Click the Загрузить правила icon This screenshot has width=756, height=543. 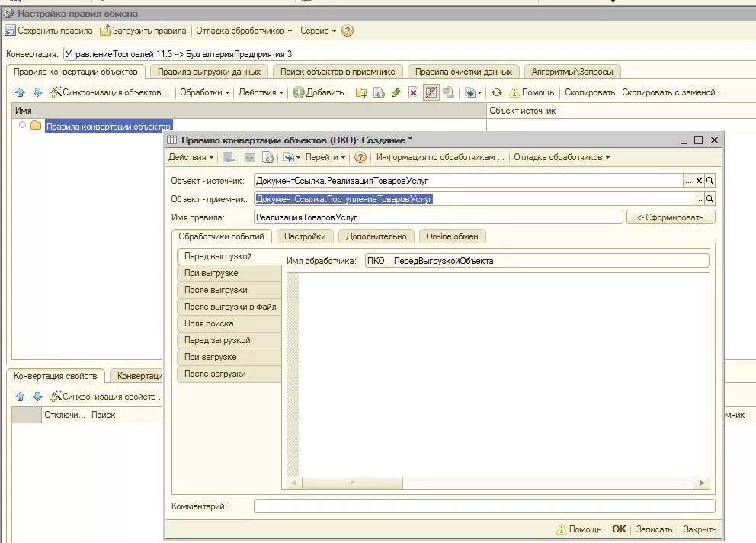(104, 31)
